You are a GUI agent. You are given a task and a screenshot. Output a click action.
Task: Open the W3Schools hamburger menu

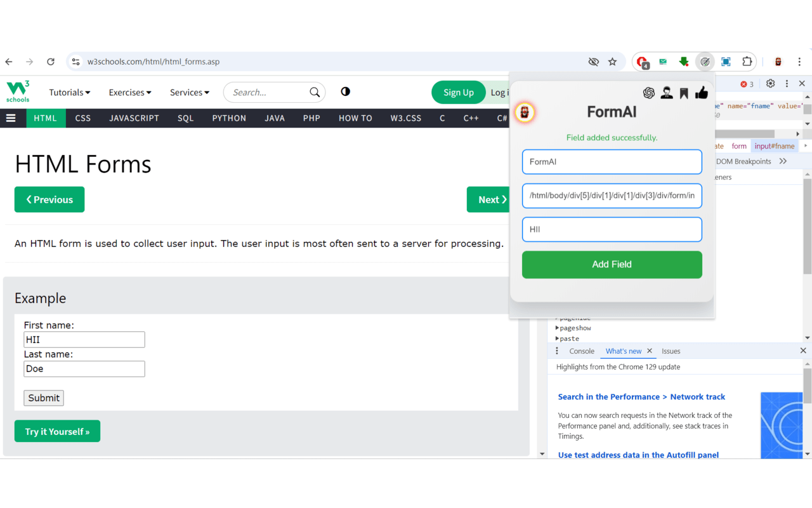(12, 118)
